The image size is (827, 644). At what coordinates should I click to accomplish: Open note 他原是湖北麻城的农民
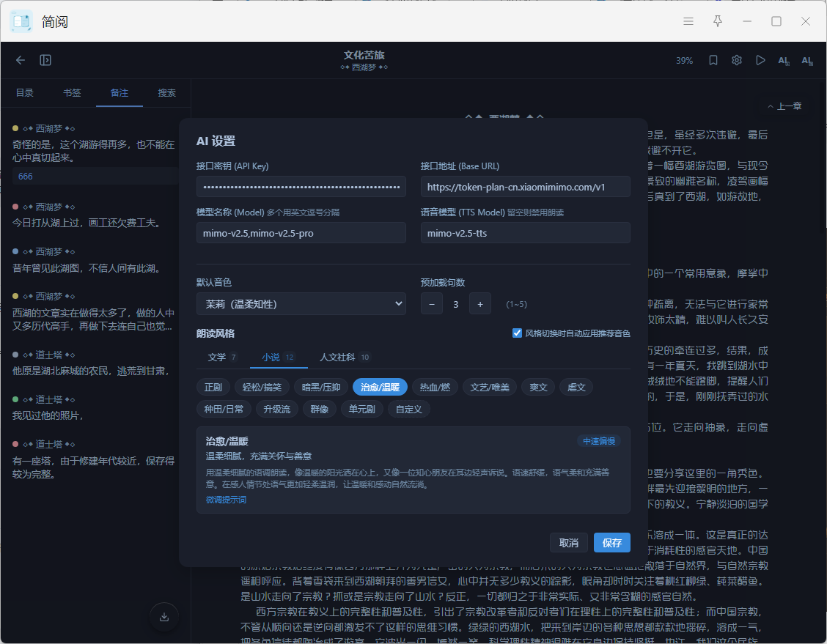point(91,371)
